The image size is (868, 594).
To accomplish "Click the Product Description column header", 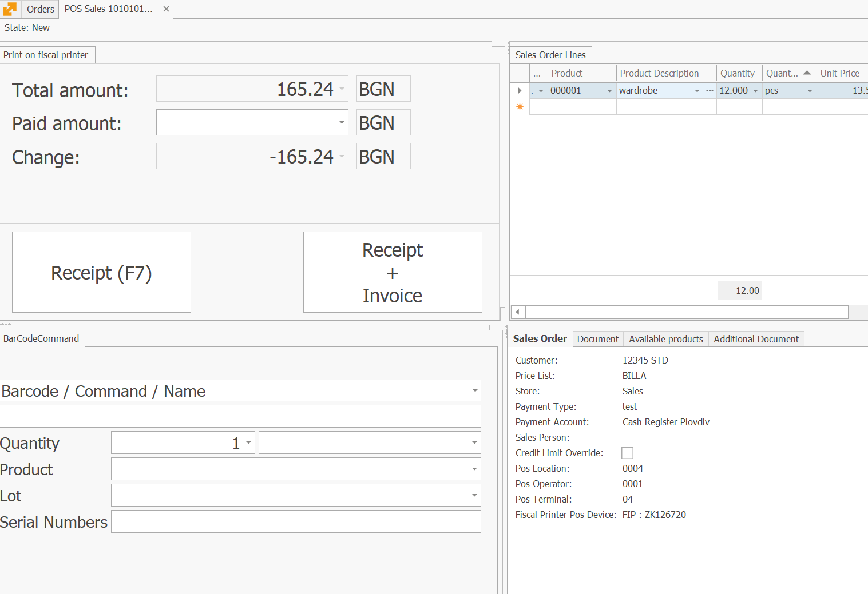I will tap(667, 73).
